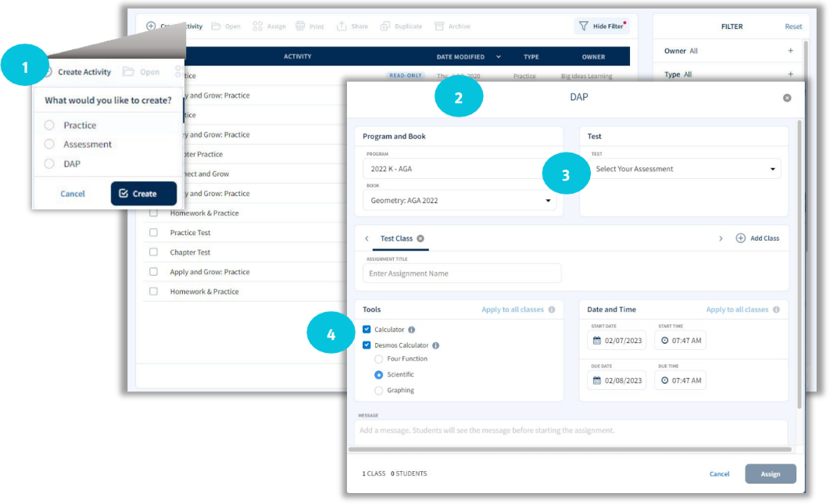Select the Graphing radio button
This screenshot has height=504, width=830.
(x=379, y=390)
